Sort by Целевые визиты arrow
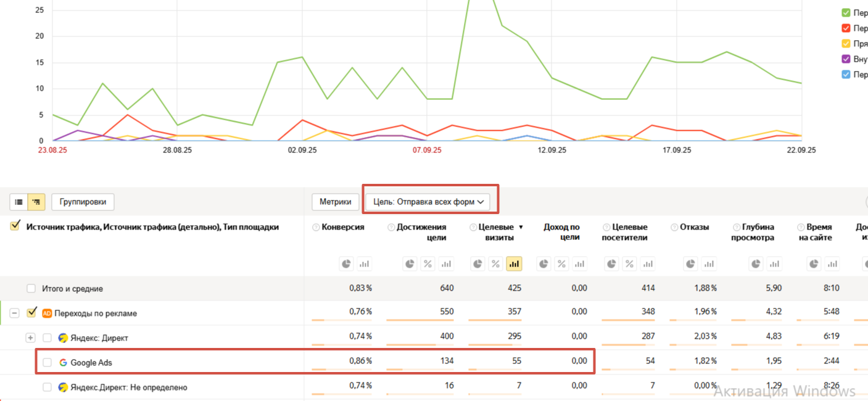The width and height of the screenshot is (868, 401). tap(521, 227)
